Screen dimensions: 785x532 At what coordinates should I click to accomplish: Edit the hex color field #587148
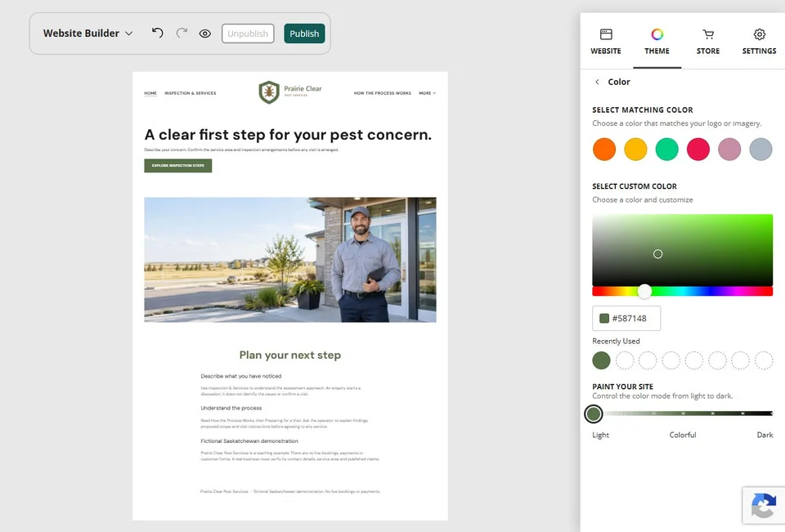[626, 318]
